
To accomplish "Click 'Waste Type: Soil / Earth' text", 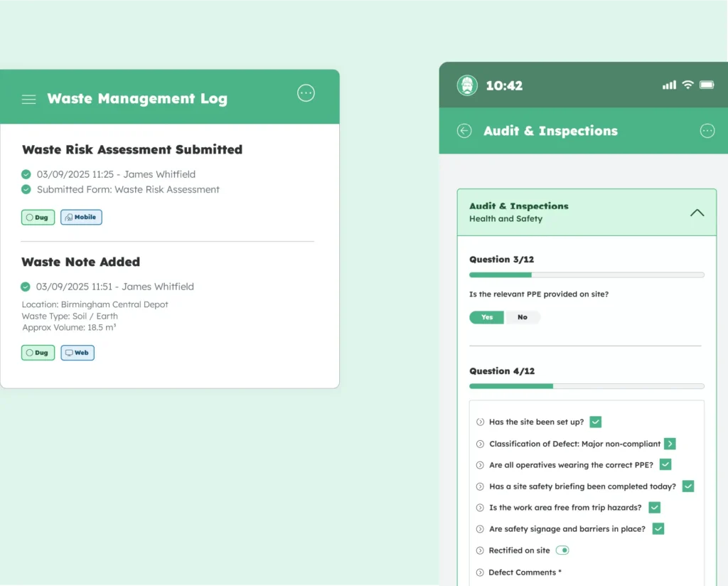I will 70,316.
